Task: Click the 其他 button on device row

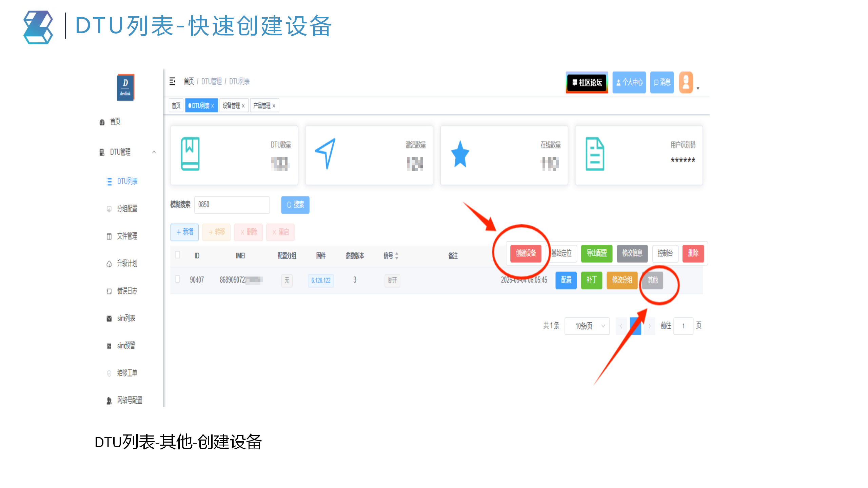Action: [x=652, y=280]
